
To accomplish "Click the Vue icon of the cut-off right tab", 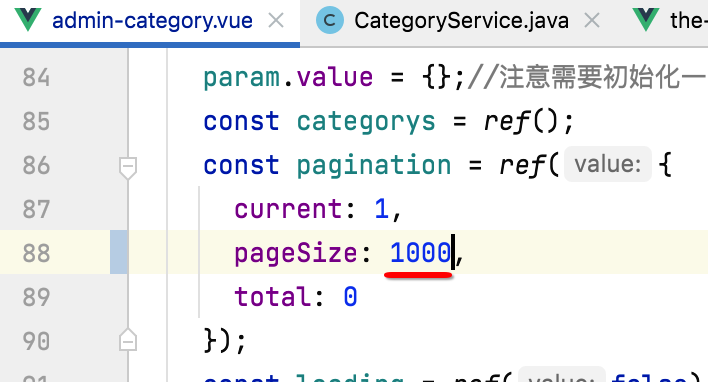I will [x=646, y=20].
